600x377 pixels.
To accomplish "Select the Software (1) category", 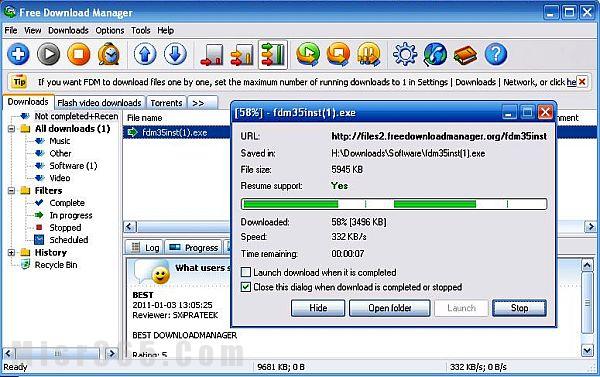I will click(73, 165).
